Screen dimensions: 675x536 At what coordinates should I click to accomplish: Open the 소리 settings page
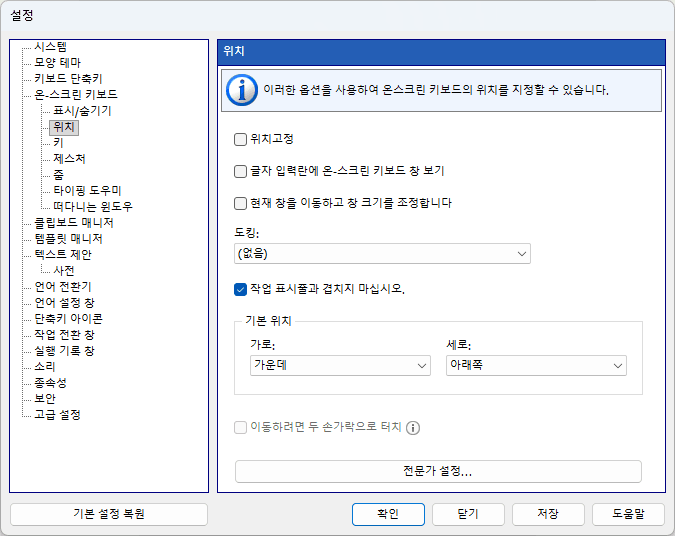point(45,367)
